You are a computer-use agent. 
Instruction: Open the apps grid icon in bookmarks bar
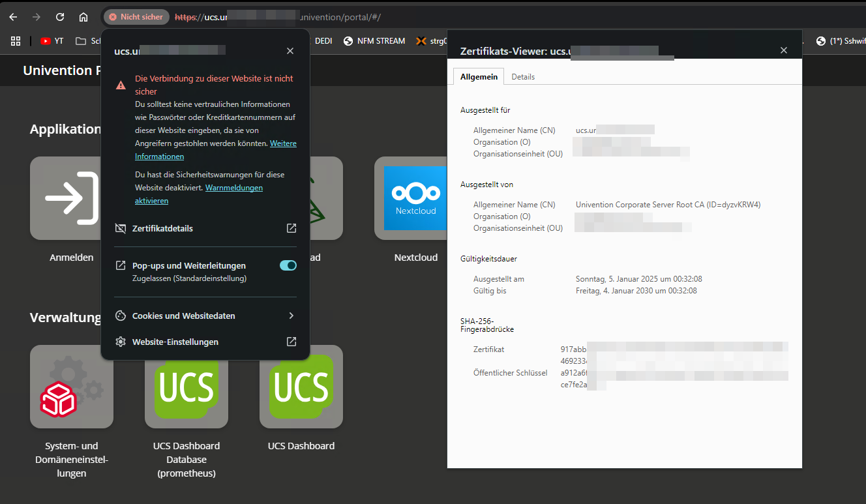coord(16,40)
